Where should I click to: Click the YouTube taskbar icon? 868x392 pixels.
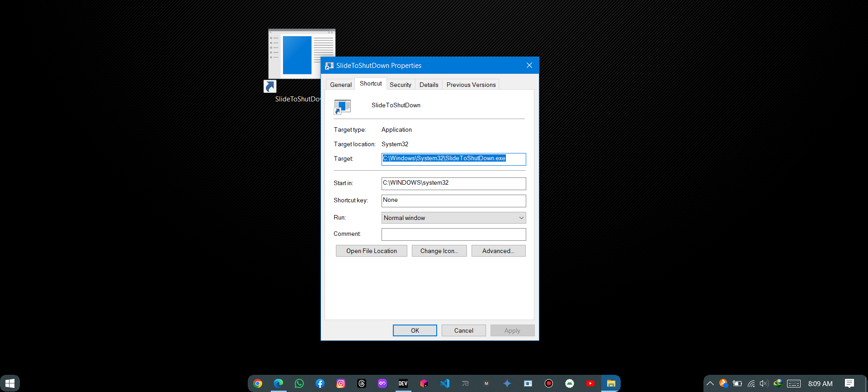590,383
